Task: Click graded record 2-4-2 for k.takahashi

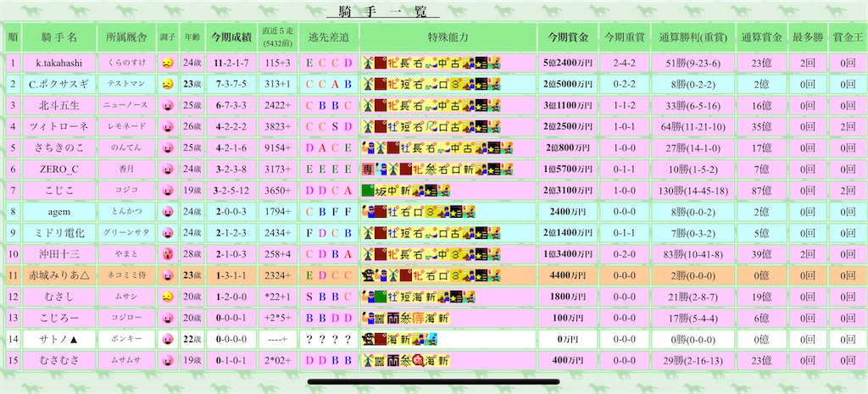Action: [624, 63]
